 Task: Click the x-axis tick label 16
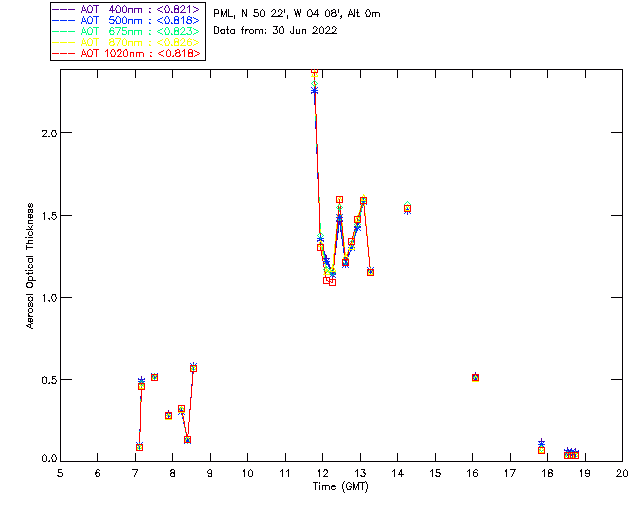click(473, 474)
